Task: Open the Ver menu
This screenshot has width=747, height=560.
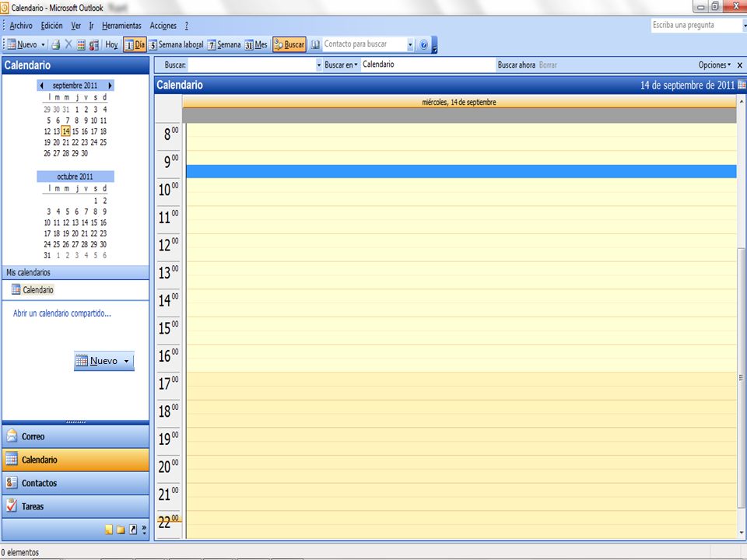Action: click(76, 26)
